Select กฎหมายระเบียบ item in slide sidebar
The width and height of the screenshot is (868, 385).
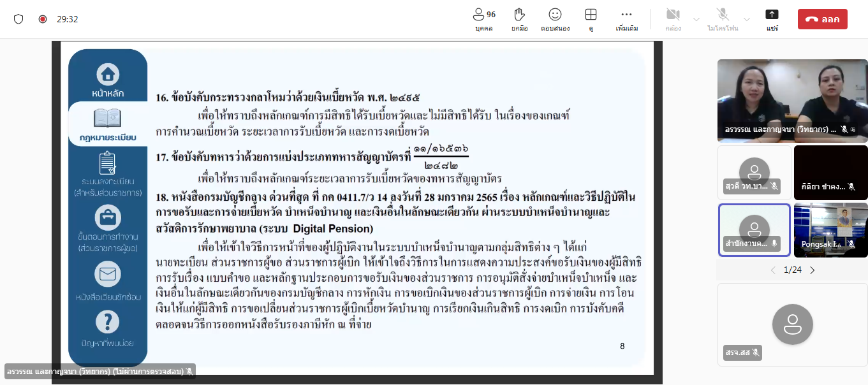click(108, 124)
